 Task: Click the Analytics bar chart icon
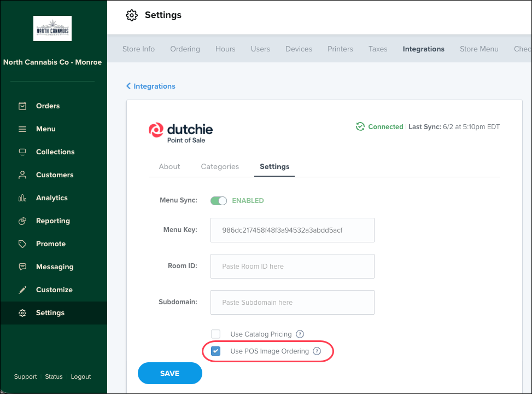pyautogui.click(x=22, y=198)
